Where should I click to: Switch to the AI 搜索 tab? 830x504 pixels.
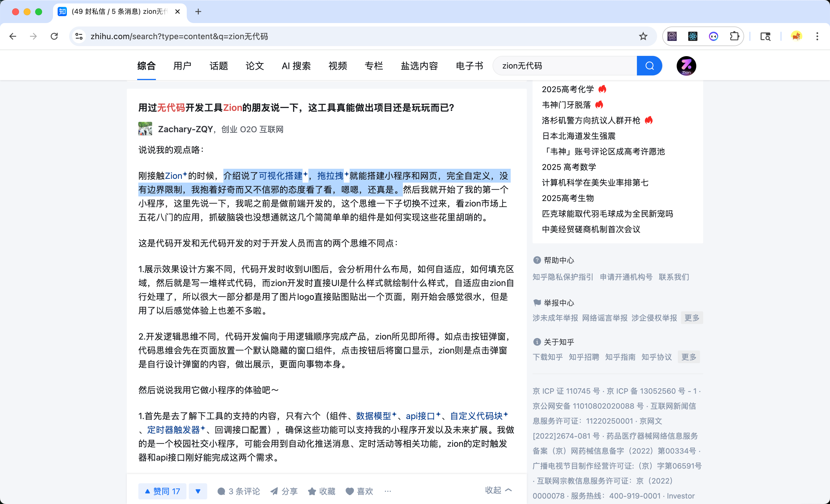296,66
